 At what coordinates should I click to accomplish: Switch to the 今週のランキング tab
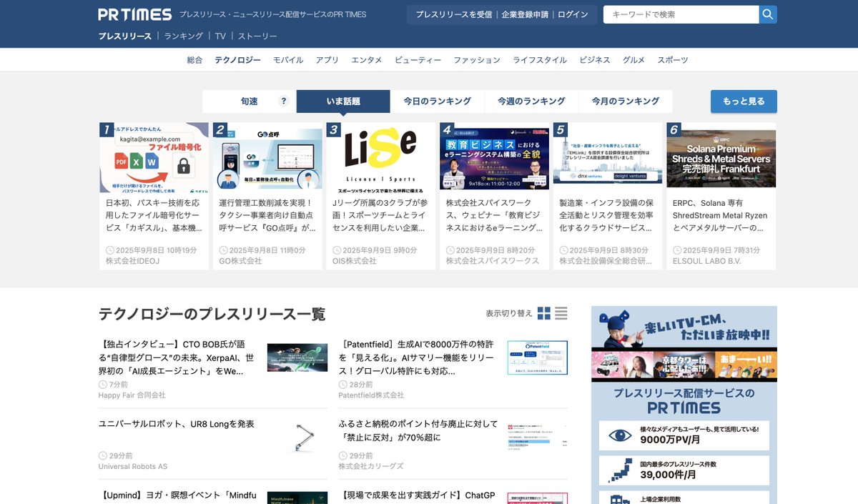(x=531, y=102)
